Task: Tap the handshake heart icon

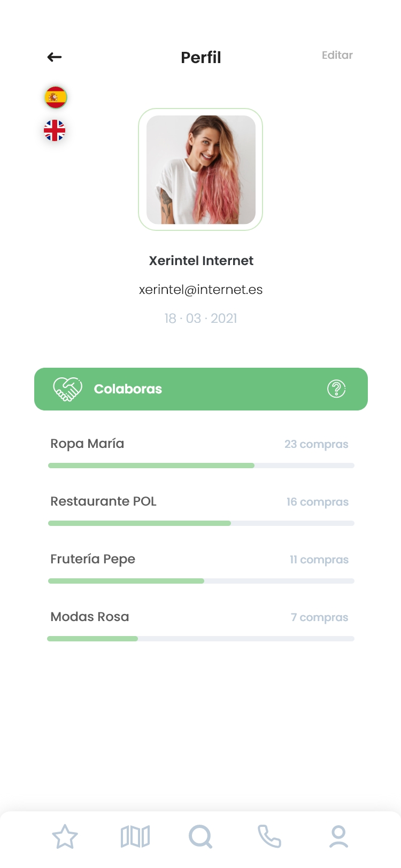Action: (67, 389)
